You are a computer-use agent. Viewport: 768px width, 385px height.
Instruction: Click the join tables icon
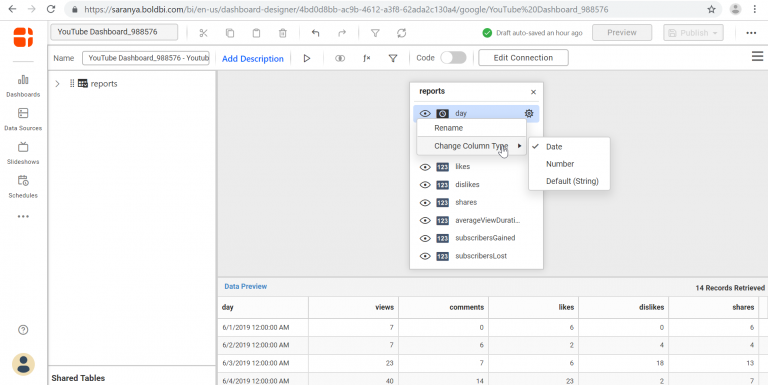339,58
